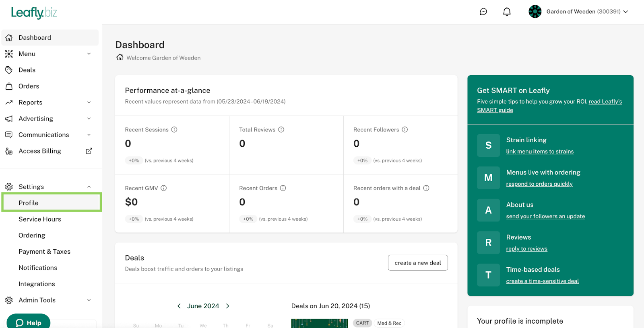Click the deal banner thumbnail image
The image size is (644, 328).
tap(319, 323)
